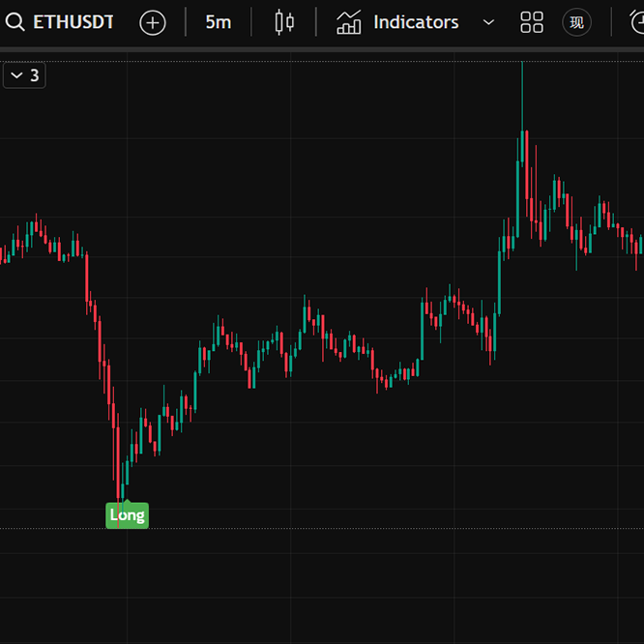The width and height of the screenshot is (644, 644).
Task: Open Indicators chart icon
Action: pos(349,22)
